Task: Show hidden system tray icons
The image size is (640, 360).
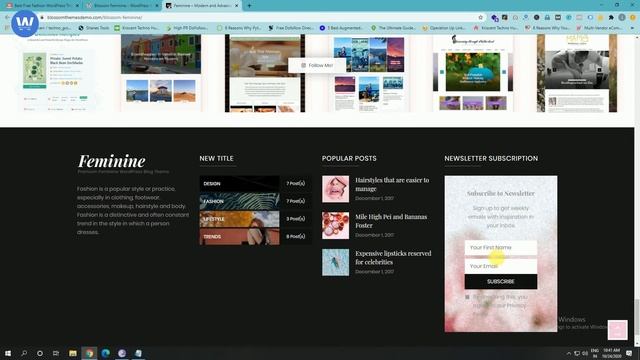Action: (569, 353)
